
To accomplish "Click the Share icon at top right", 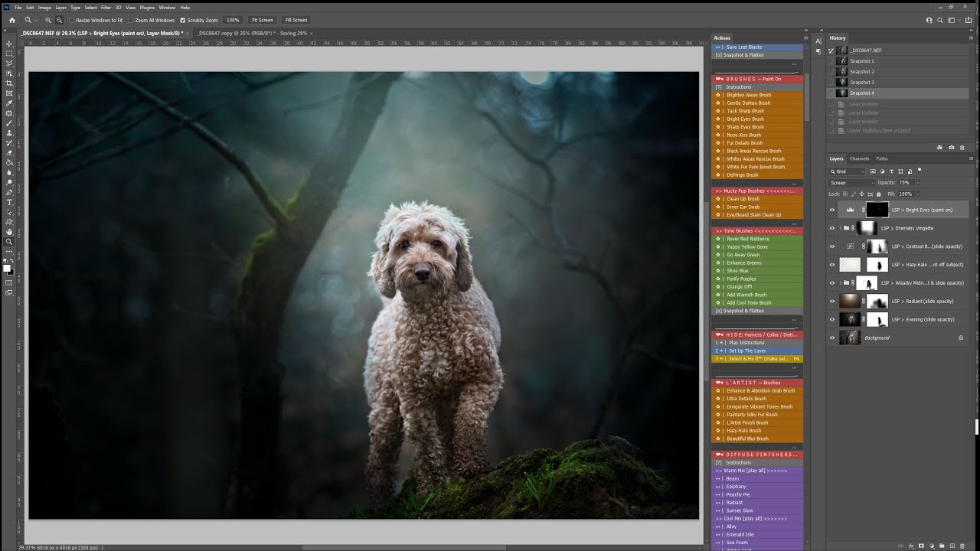I will (x=969, y=20).
